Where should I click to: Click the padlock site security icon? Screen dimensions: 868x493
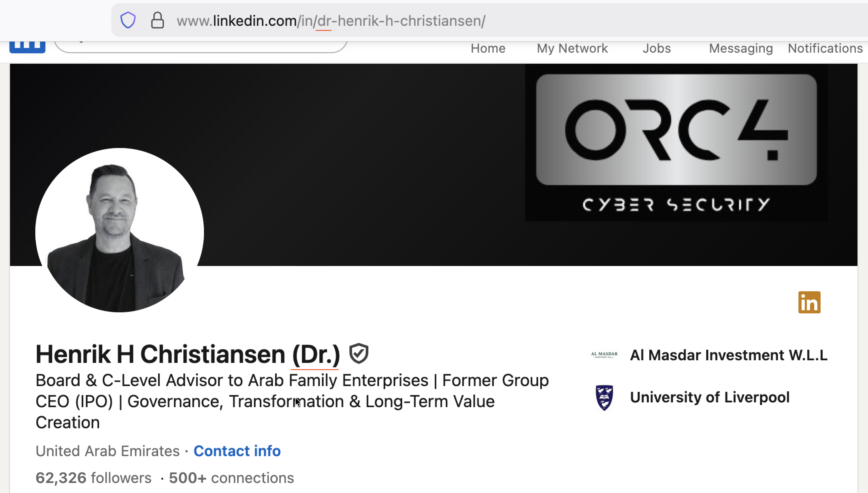point(157,20)
